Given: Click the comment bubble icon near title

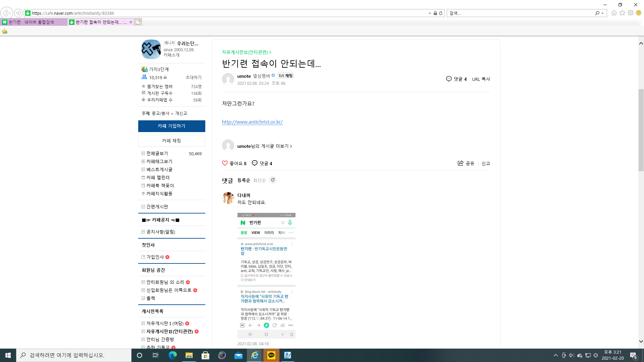Looking at the screenshot, I should click(449, 79).
